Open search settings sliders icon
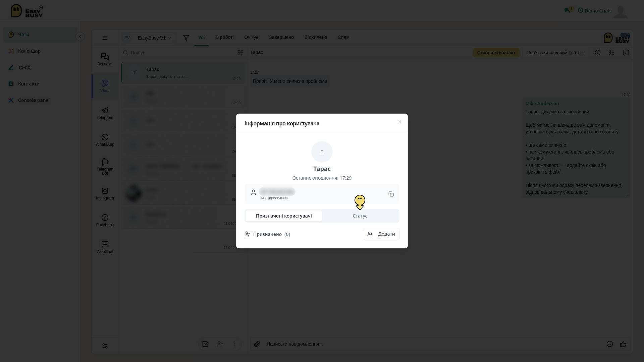The width and height of the screenshot is (644, 362). (240, 53)
